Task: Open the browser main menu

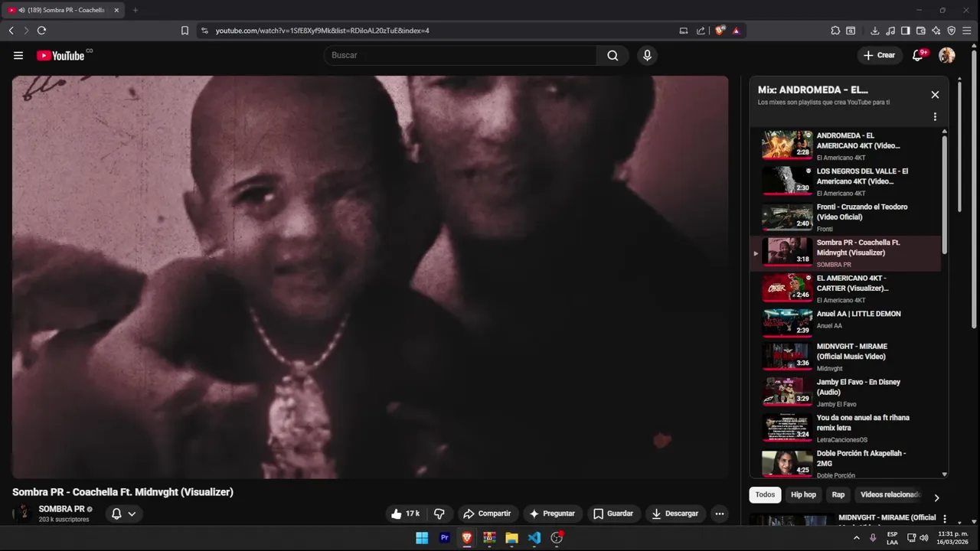Action: [x=968, y=31]
